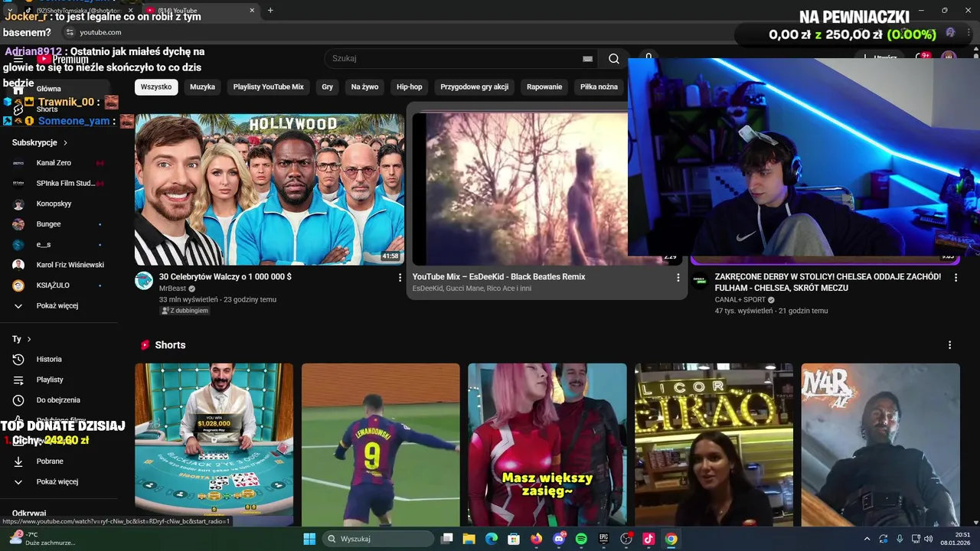
Task: Select the Gry filter chip
Action: [x=327, y=87]
